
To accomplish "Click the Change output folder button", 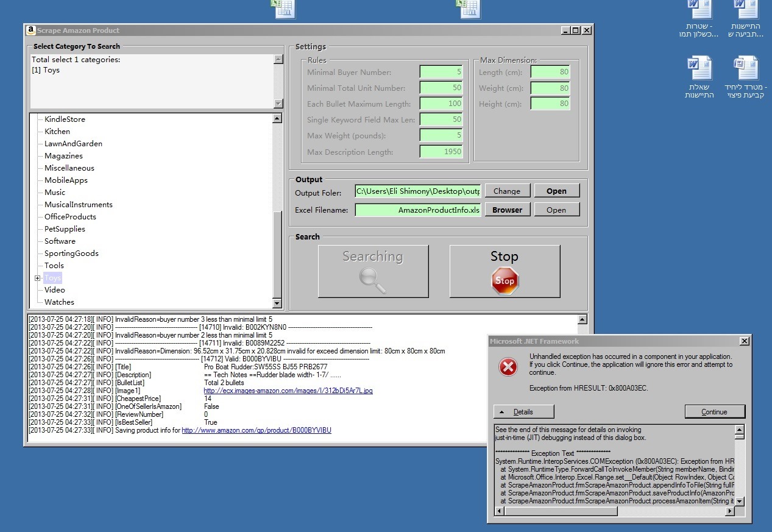I will click(x=508, y=191).
